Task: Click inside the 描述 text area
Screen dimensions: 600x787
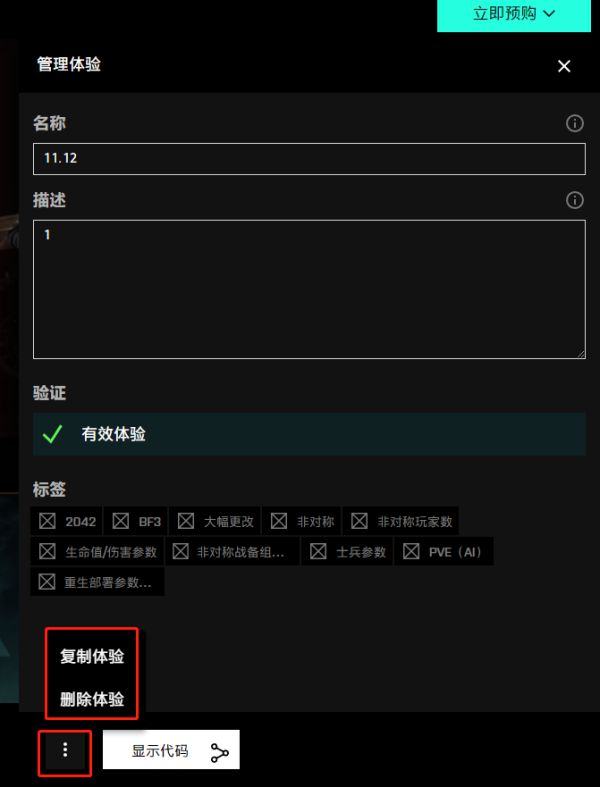Action: coord(309,289)
